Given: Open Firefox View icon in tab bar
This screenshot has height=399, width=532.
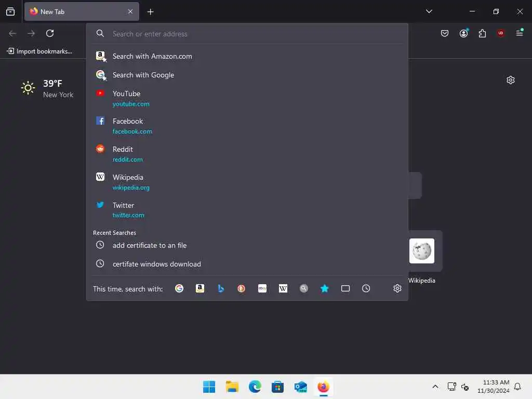Looking at the screenshot, I should [x=10, y=11].
